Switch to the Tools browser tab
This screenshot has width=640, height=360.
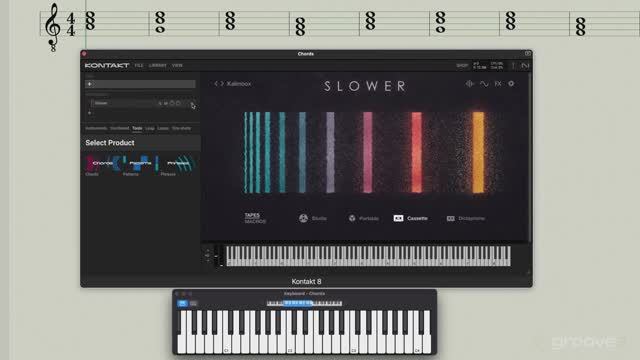pyautogui.click(x=137, y=128)
